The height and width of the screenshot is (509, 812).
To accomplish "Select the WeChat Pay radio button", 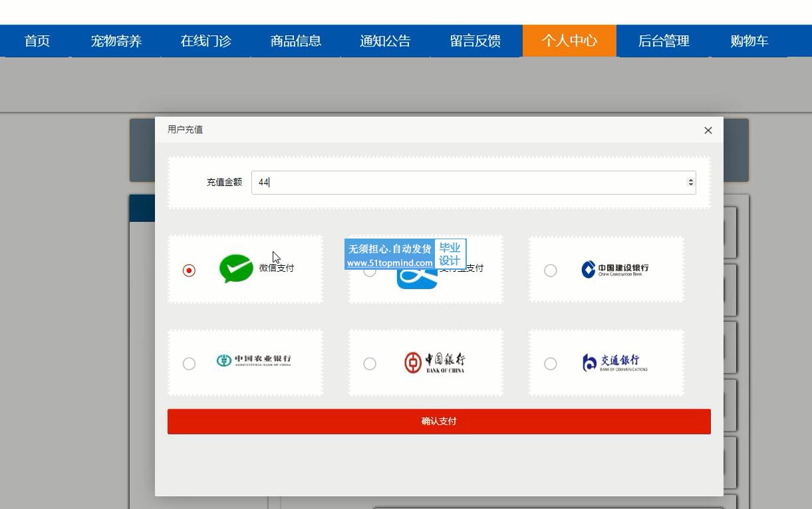I will [189, 270].
